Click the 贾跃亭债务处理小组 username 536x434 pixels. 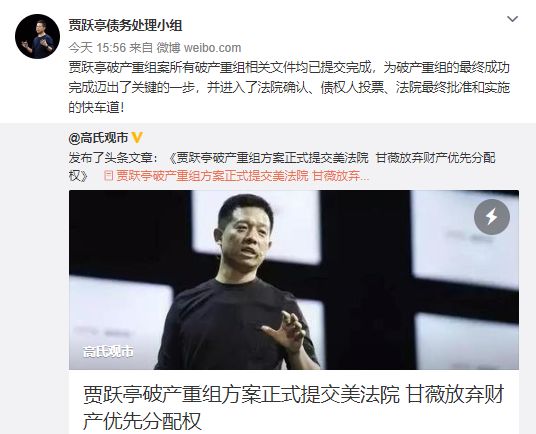coord(125,26)
